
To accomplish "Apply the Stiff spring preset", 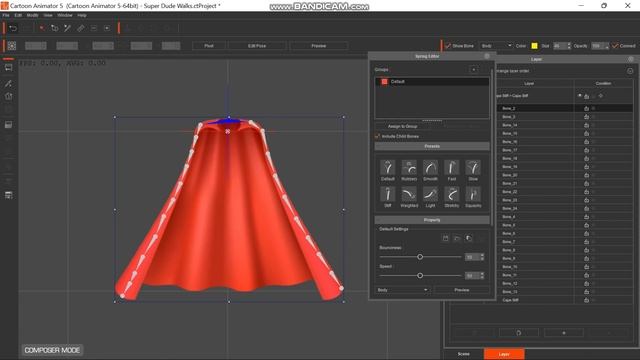I will click(x=387, y=194).
